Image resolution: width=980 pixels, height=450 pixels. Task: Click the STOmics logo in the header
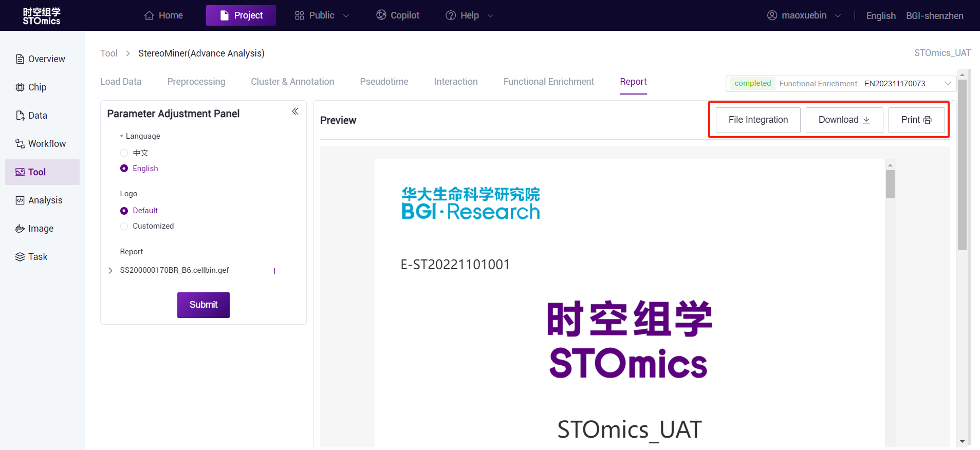tap(42, 16)
